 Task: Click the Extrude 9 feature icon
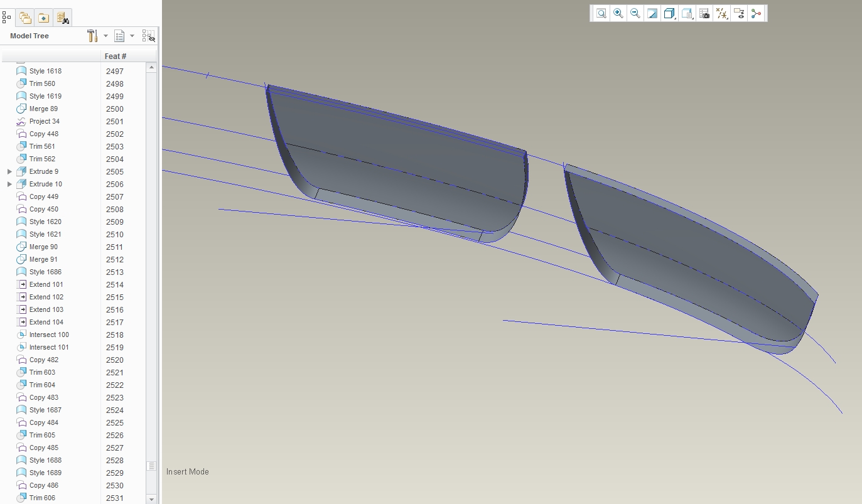point(21,171)
